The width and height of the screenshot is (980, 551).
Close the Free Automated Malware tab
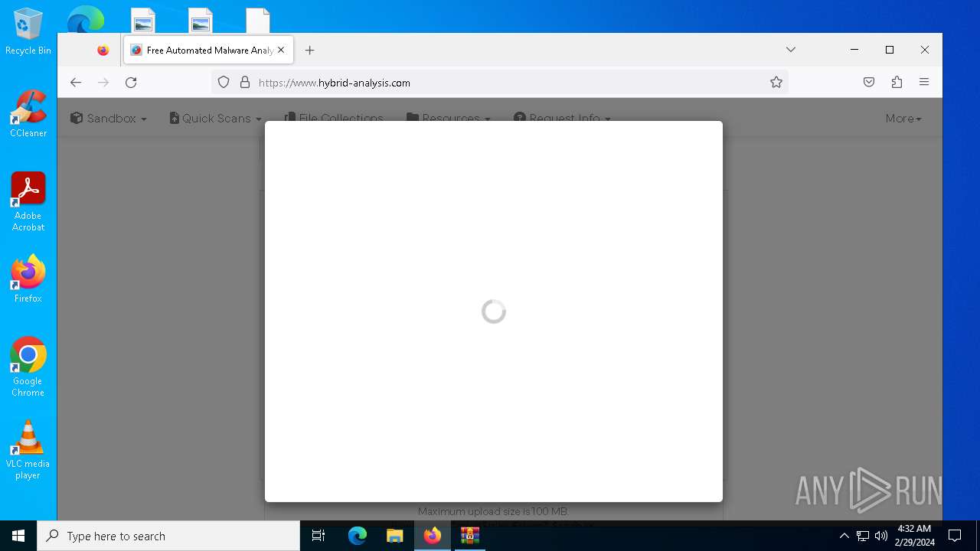(281, 51)
